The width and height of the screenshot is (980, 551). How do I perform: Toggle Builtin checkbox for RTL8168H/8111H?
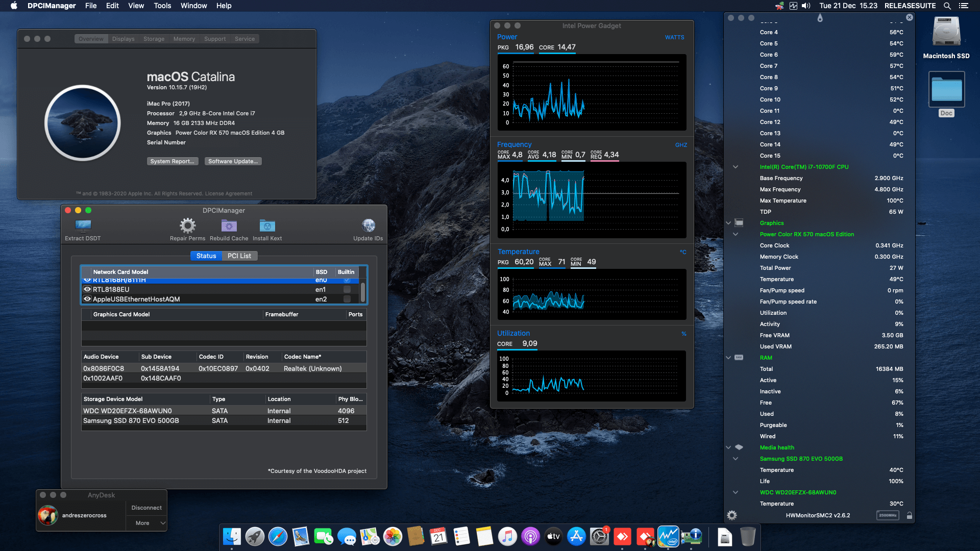(x=347, y=280)
